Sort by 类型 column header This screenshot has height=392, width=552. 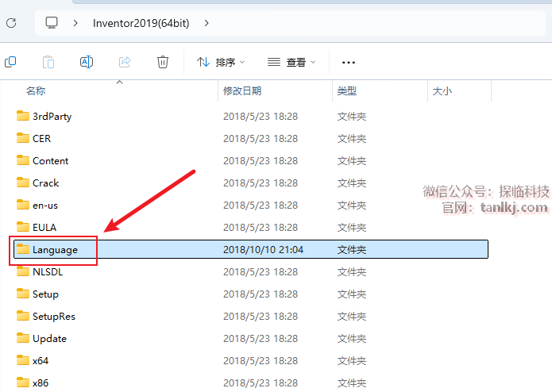(x=347, y=91)
